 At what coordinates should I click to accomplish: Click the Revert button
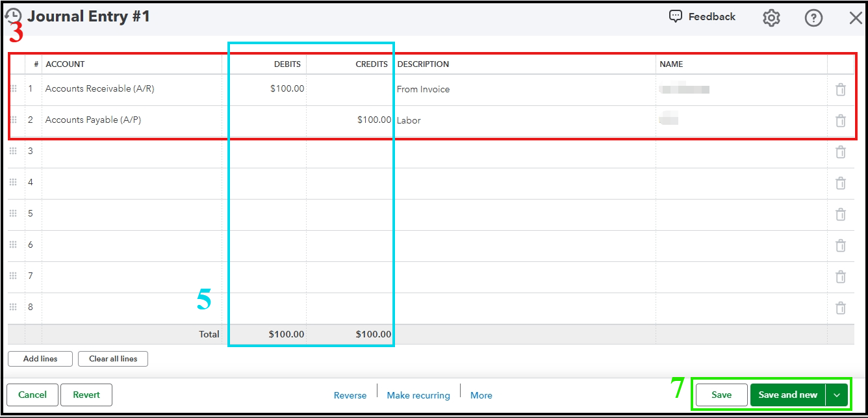[86, 395]
